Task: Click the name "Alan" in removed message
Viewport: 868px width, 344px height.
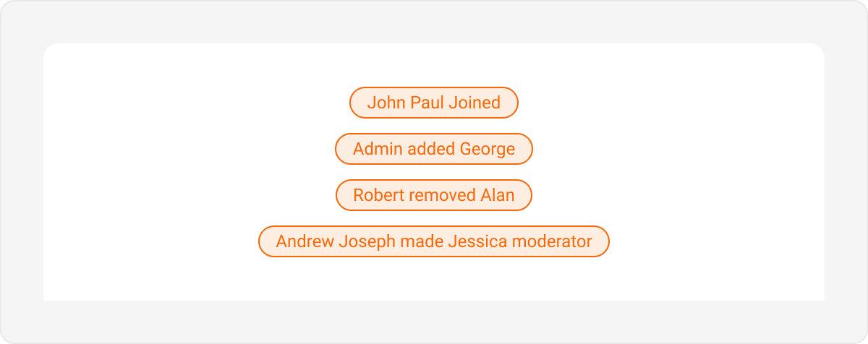Action: [x=498, y=195]
